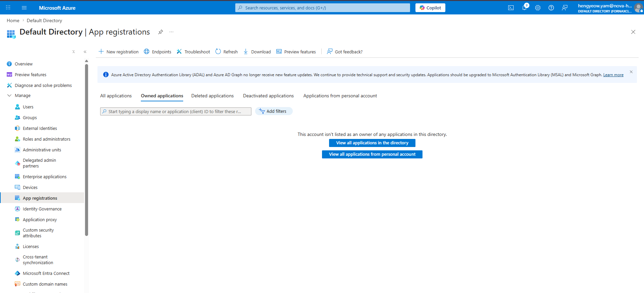Viewport: 644px width, 293px height.
Task: Open the notifications bell
Action: tap(524, 8)
